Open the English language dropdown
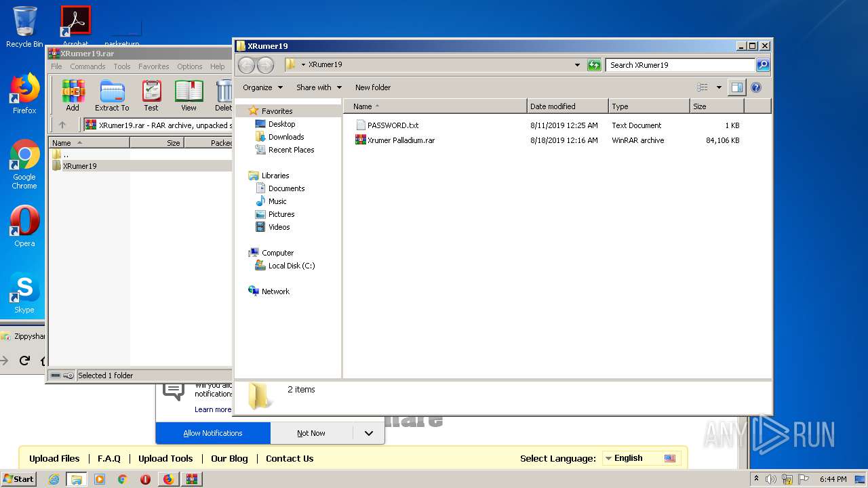Screen dimensions: 868x488 coord(641,458)
